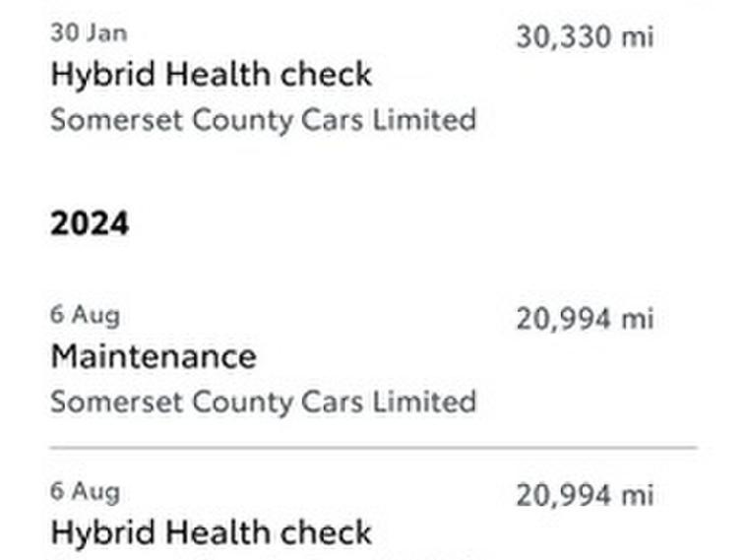Click the 6 Aug date above Maintenance
747x560 pixels.
(x=86, y=315)
